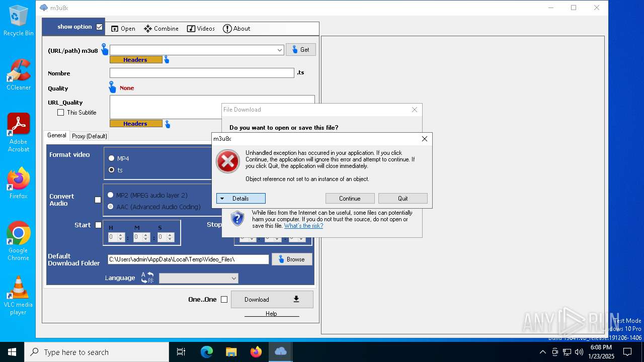Click the red error X icon

[228, 162]
